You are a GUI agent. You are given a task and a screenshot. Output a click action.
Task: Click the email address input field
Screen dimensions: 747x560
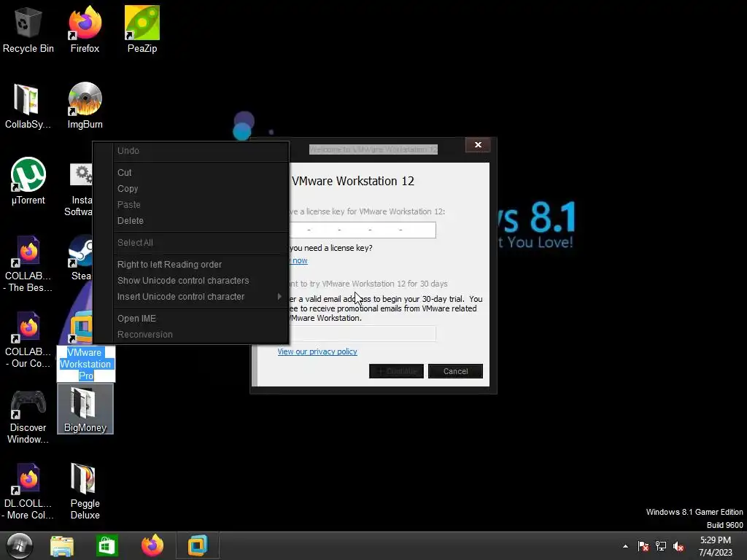[363, 334]
